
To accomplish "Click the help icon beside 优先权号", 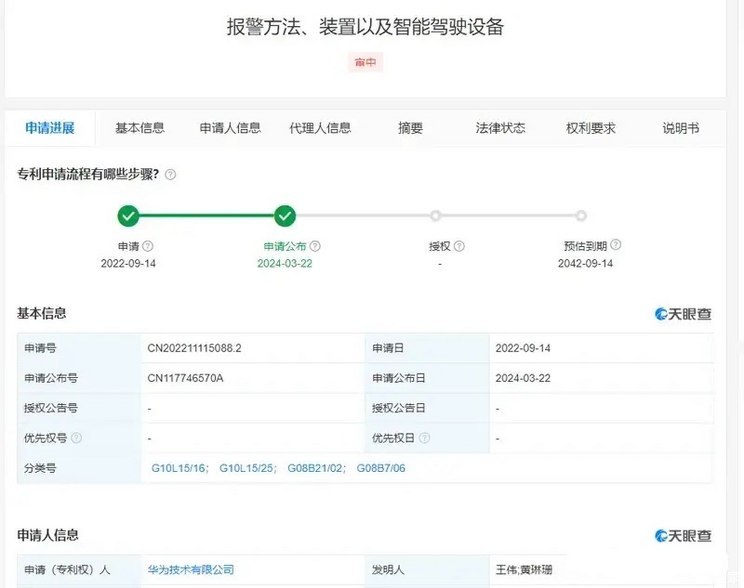I will coord(76,438).
